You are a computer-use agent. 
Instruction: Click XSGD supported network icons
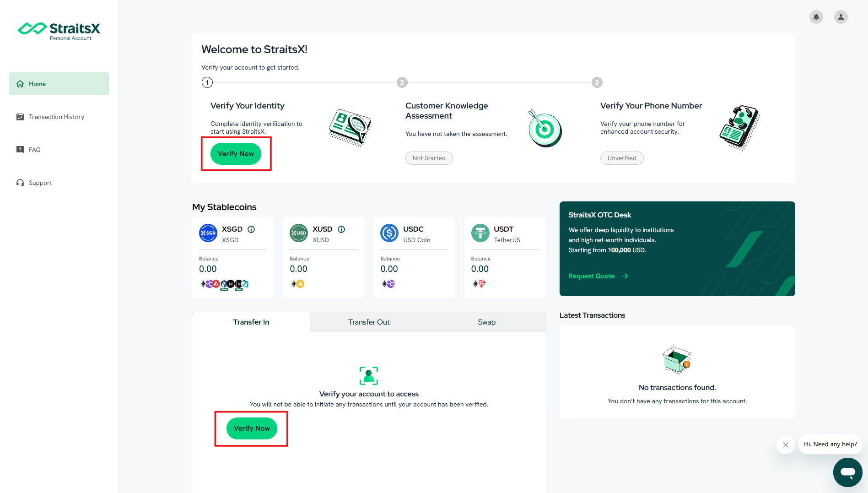(x=224, y=284)
